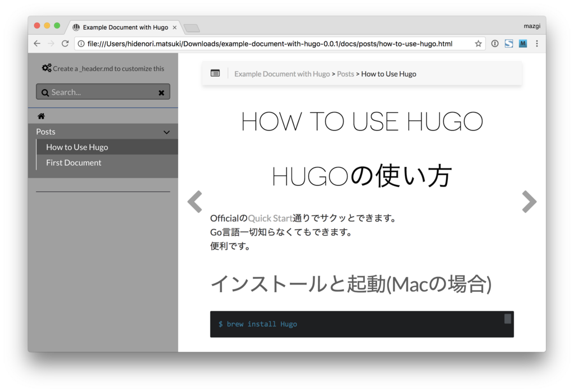Image resolution: width=574 pixels, height=392 pixels.
Task: Follow the Quick Start link
Action: point(270,218)
